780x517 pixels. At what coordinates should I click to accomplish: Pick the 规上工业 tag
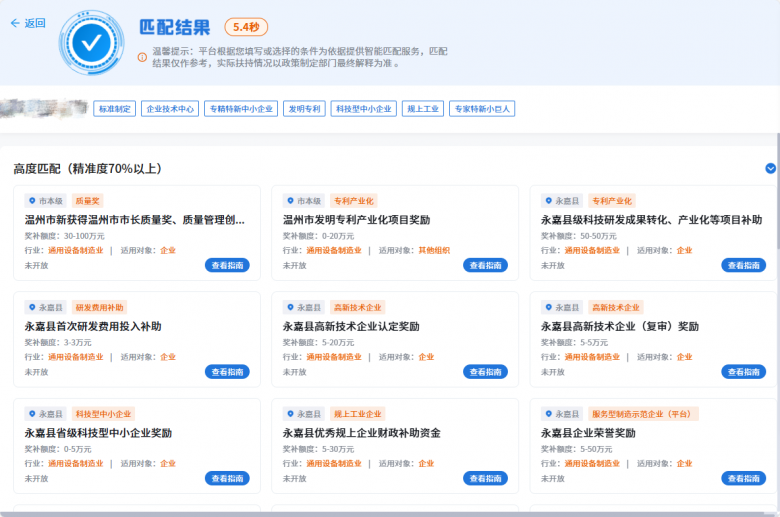point(422,109)
